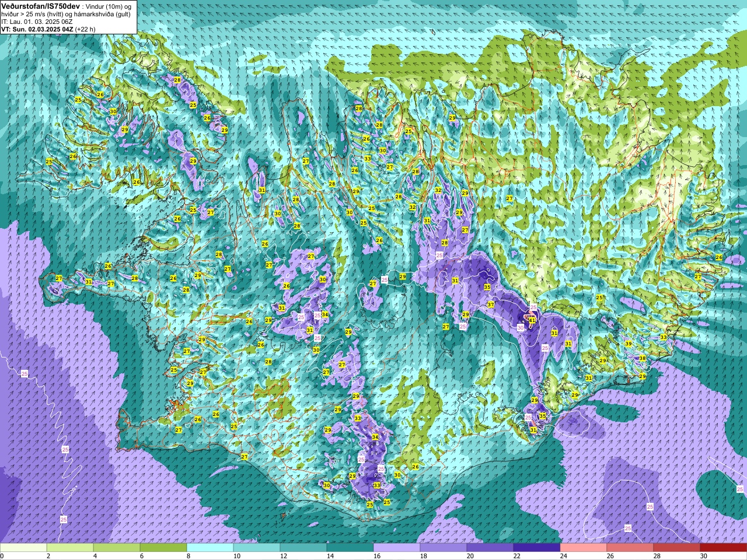
Task: Click the white contour label showing 30
Action: click(521, 328)
